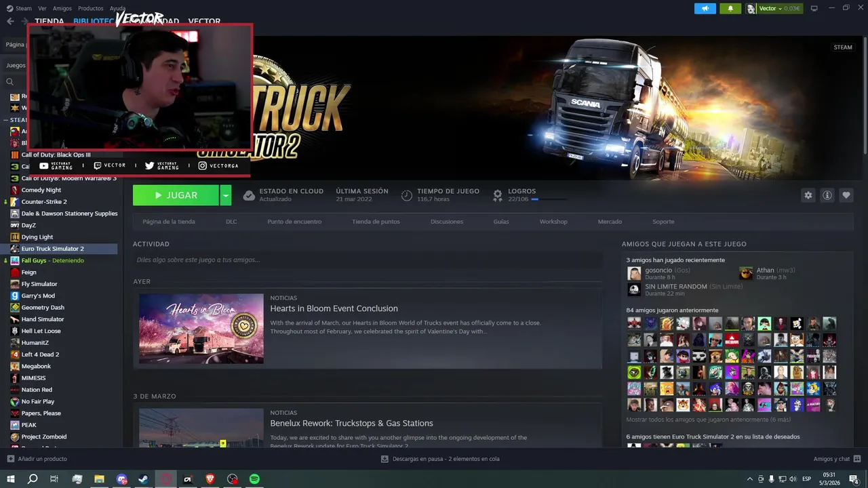Open the Discusiones tab
This screenshot has width=868, height=488.
click(447, 222)
